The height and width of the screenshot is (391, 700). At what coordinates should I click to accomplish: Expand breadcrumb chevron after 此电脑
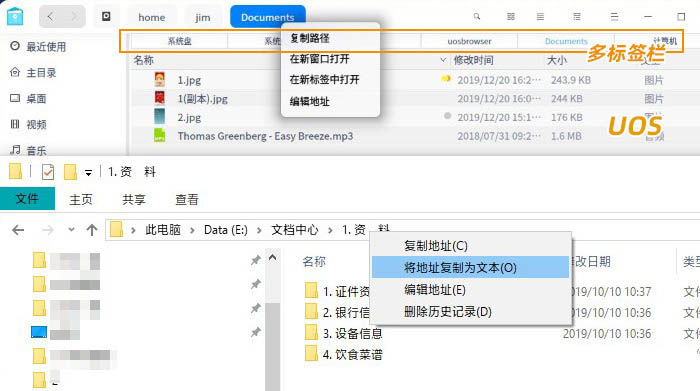[x=192, y=230]
